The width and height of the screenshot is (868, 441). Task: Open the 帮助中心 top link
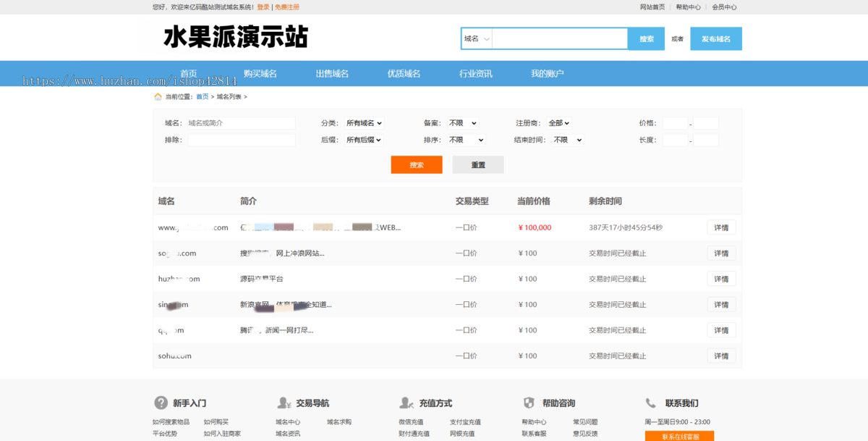click(689, 7)
